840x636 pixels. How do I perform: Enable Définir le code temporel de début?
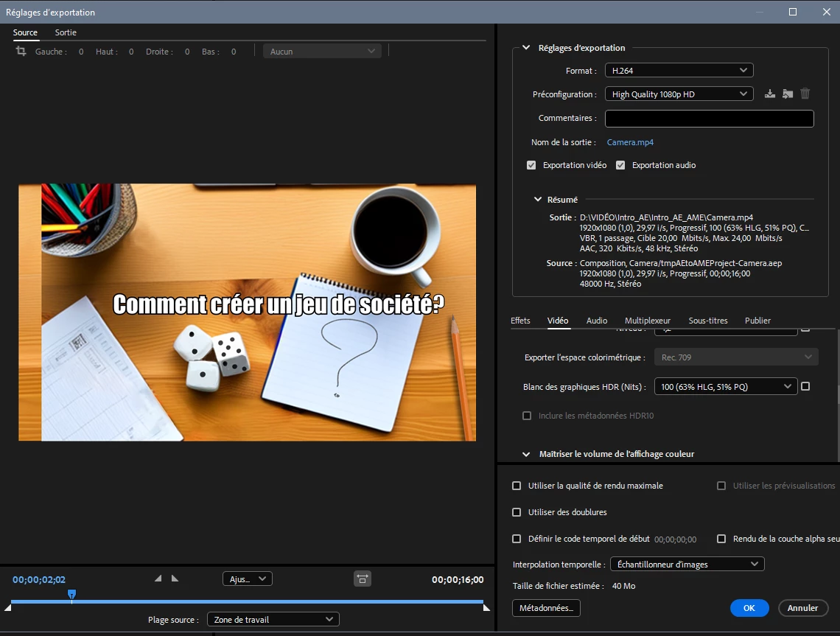(x=517, y=539)
